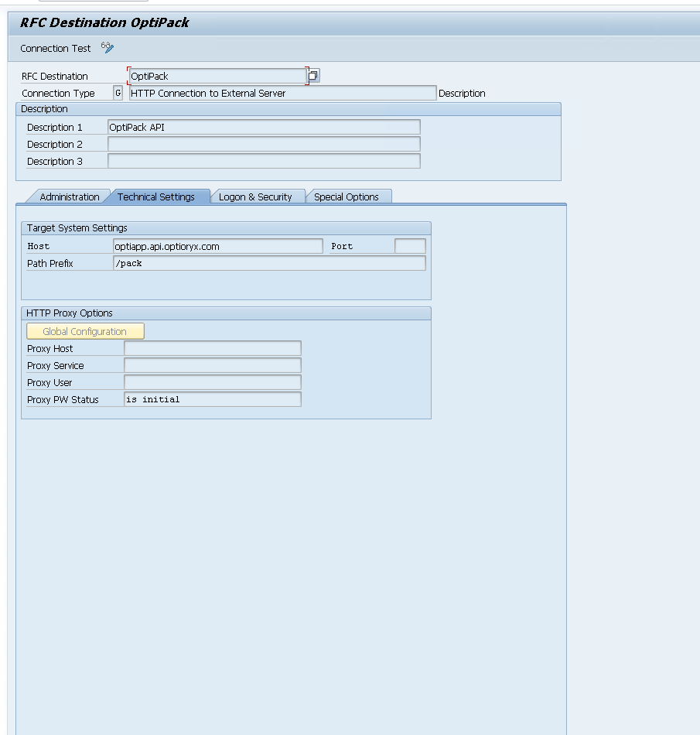Open value help icon beside RFC Destination
Image resolution: width=700 pixels, height=735 pixels.
pos(313,76)
